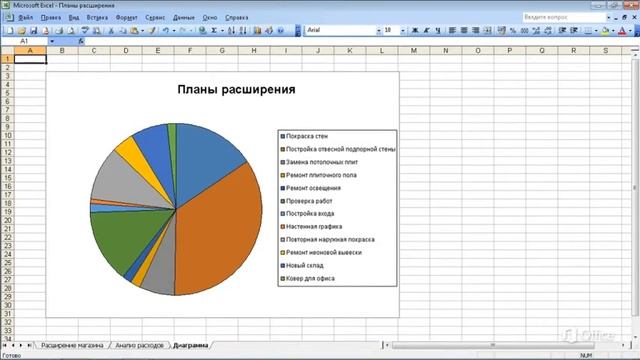Toggle italic formatting (К)
The height and width of the screenshot is (360, 640).
pyautogui.click(x=427, y=30)
